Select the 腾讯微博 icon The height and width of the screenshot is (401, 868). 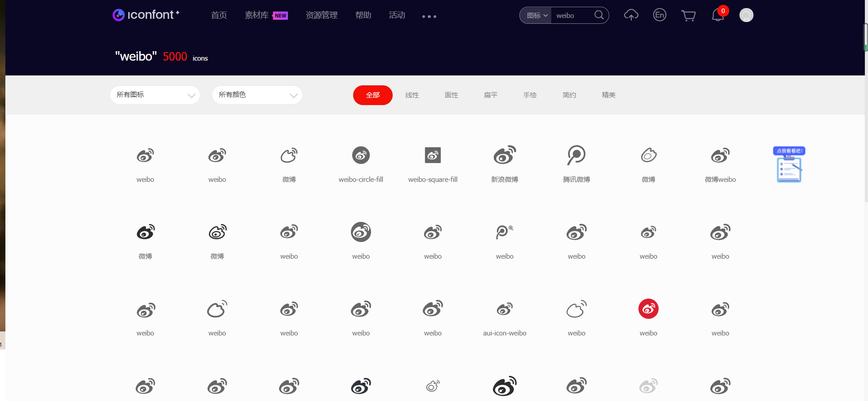click(x=576, y=155)
